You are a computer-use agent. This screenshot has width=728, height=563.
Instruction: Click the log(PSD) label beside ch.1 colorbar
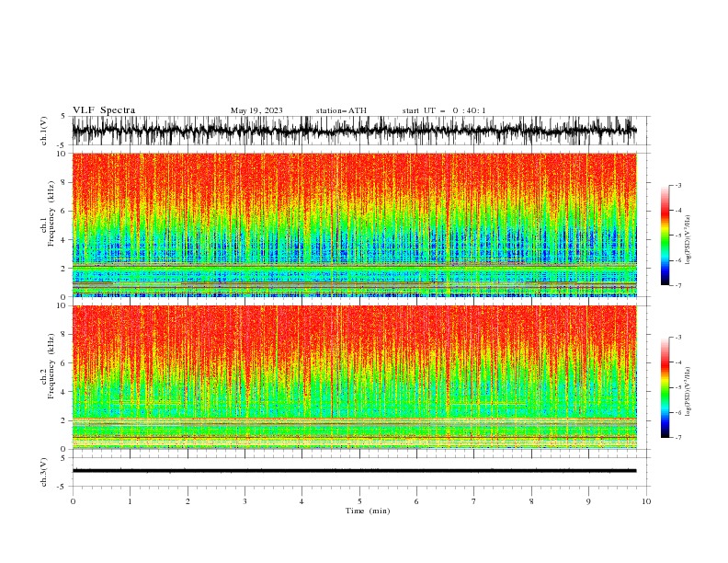pos(688,240)
